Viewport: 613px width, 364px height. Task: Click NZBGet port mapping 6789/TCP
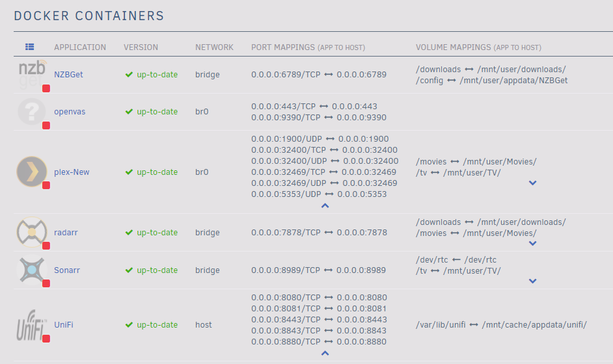[319, 74]
